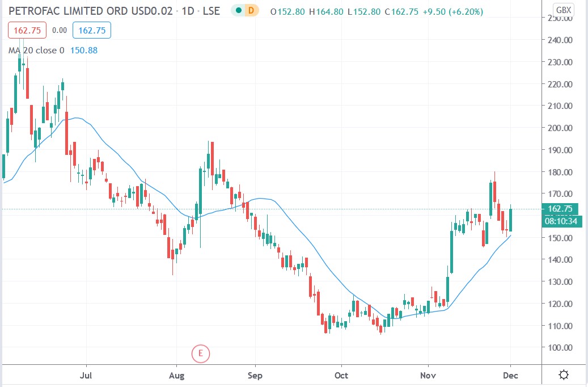
Task: Click the 100.00 price axis label
Action: [x=560, y=348]
